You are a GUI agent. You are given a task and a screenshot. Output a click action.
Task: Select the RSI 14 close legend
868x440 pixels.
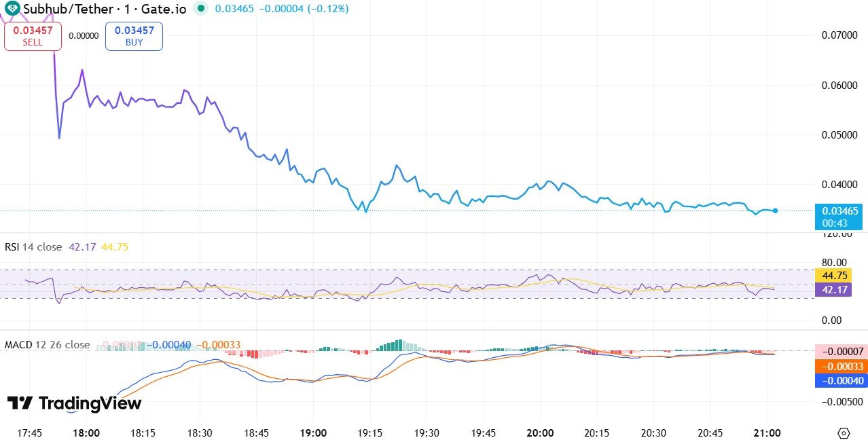click(33, 247)
